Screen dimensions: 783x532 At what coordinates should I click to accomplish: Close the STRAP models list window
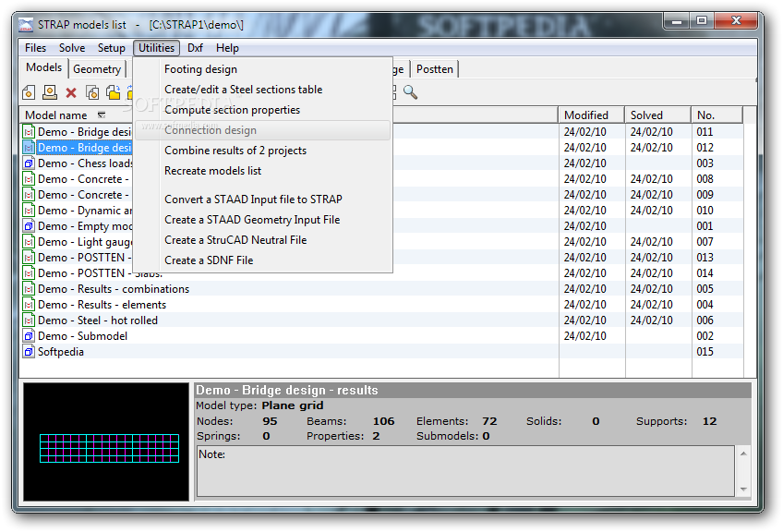(736, 21)
